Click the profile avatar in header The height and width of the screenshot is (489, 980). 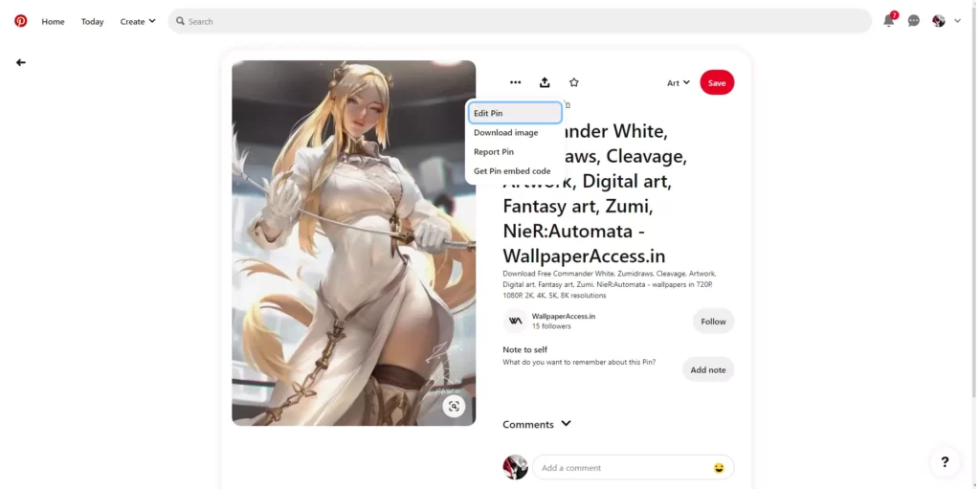[939, 21]
